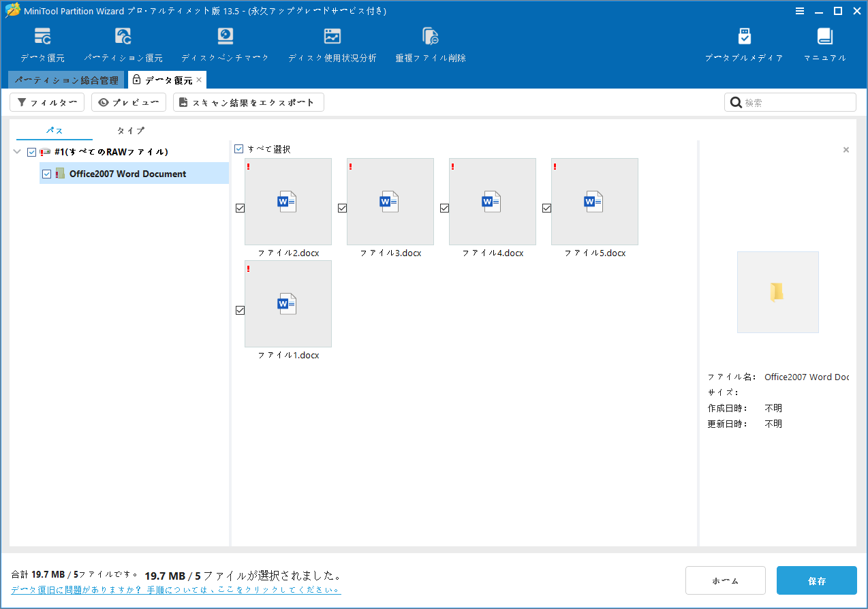Switch to パーティション総合管理 tab
868x609 pixels.
66,80
